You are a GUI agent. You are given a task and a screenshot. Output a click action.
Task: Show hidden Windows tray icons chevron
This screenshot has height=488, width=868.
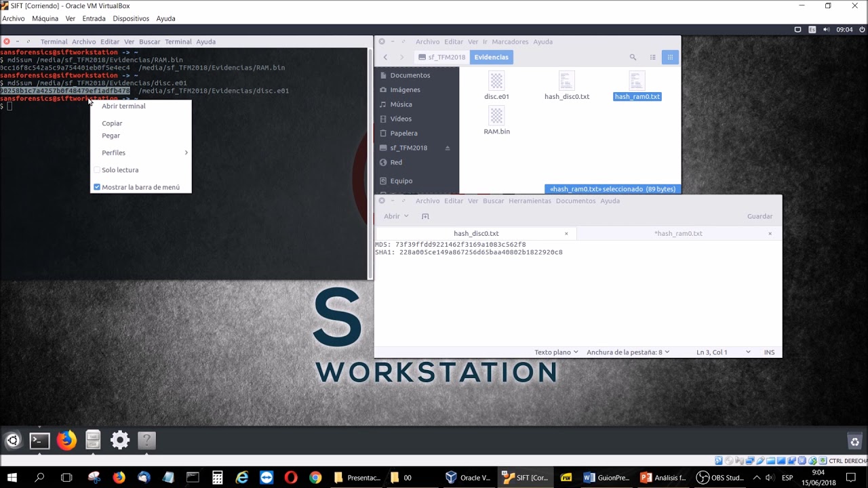[757, 478]
